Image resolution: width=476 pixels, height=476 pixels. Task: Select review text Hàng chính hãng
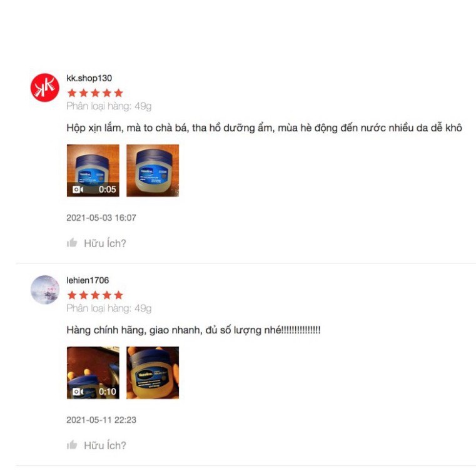[193, 330]
